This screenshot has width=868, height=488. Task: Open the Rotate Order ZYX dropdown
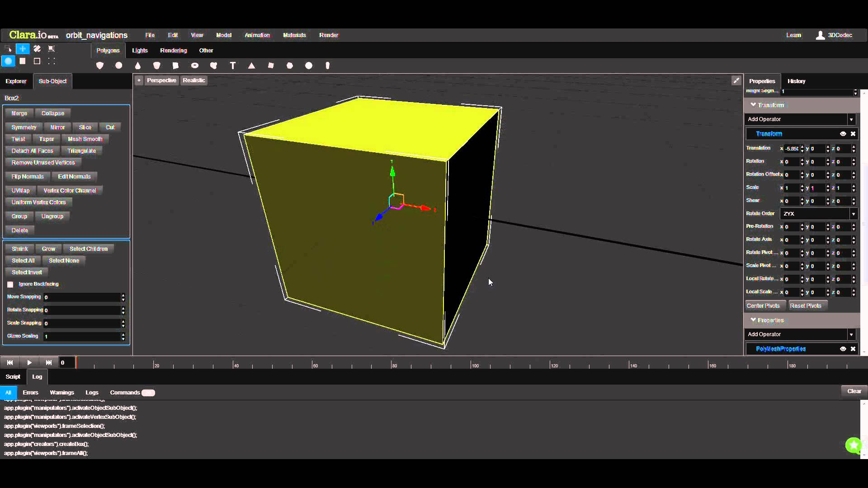818,214
